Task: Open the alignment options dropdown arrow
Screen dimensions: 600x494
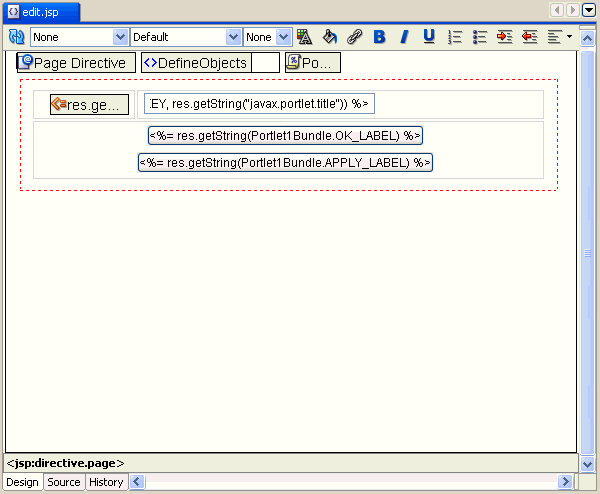Action: tap(569, 37)
